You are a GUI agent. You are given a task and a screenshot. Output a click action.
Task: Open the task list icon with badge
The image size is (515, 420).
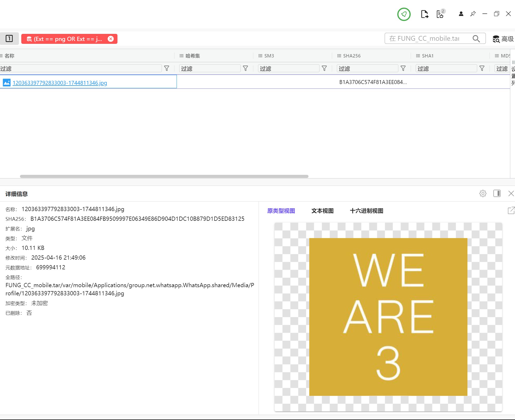click(440, 14)
